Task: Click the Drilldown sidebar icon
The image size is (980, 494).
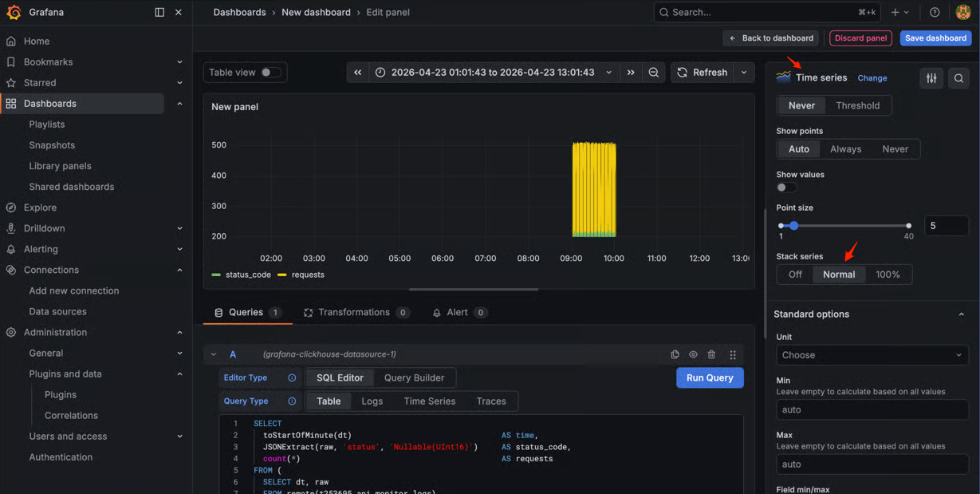Action: click(11, 228)
